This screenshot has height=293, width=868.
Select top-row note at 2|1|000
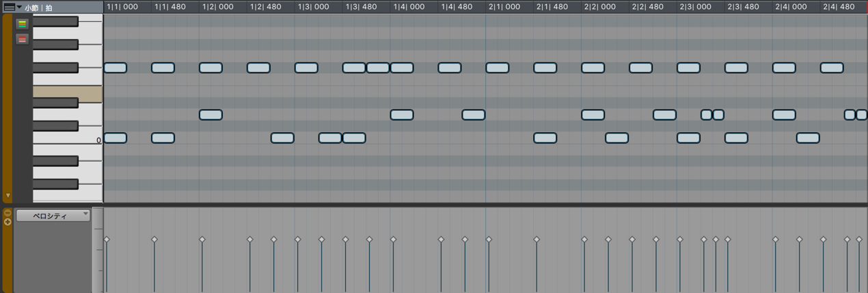(x=498, y=68)
